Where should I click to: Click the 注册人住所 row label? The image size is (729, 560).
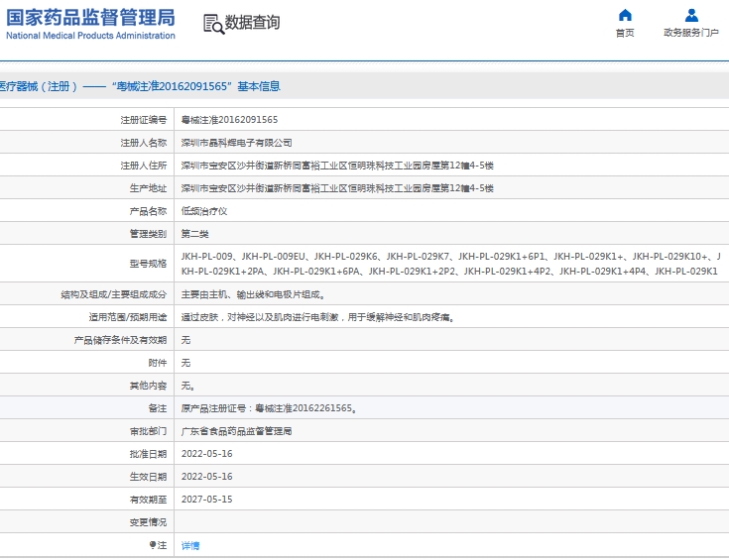[x=143, y=166]
